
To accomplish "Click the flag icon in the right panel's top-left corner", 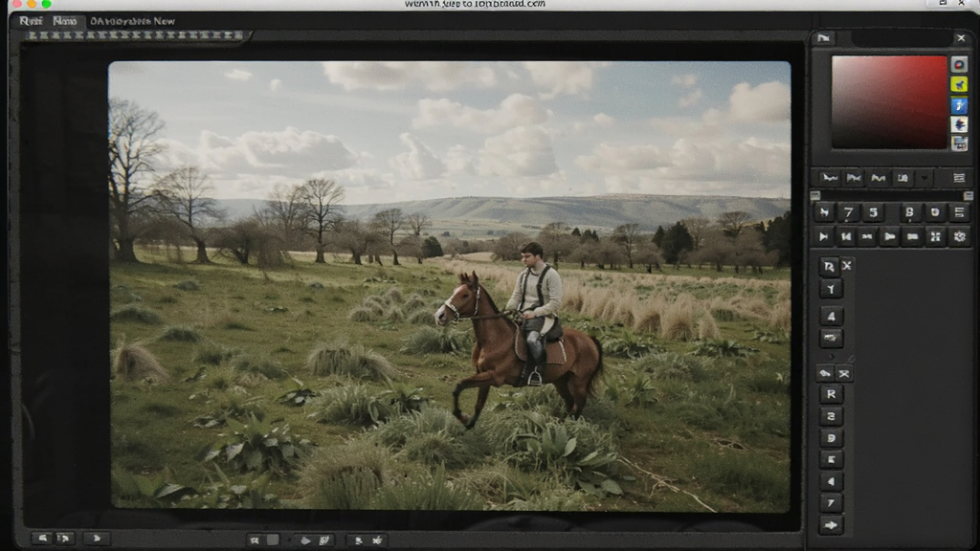I will [x=824, y=38].
